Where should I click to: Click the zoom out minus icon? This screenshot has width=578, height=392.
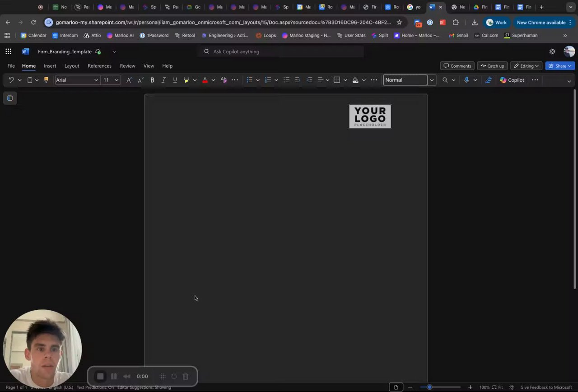pyautogui.click(x=410, y=387)
